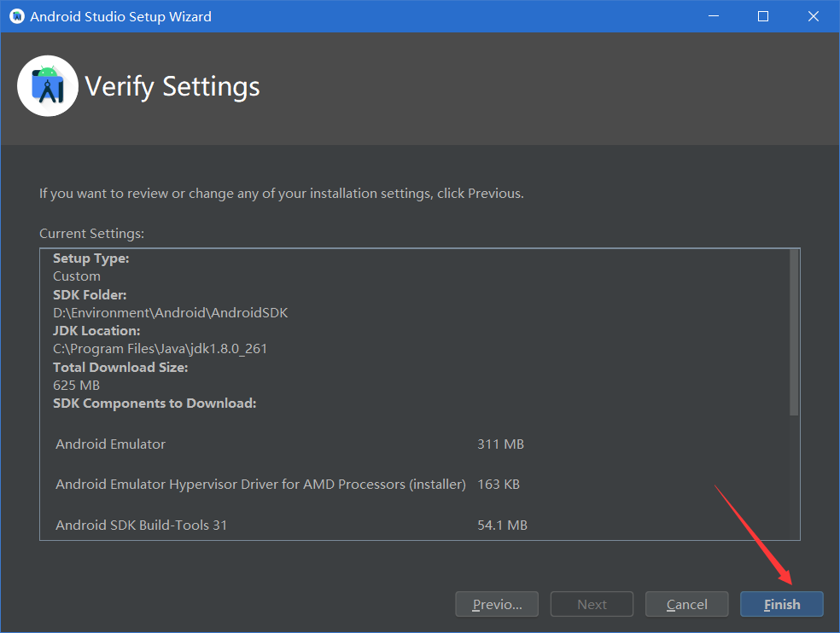This screenshot has width=840, height=633.
Task: Select the "Android Emulator" component row
Action: click(290, 444)
